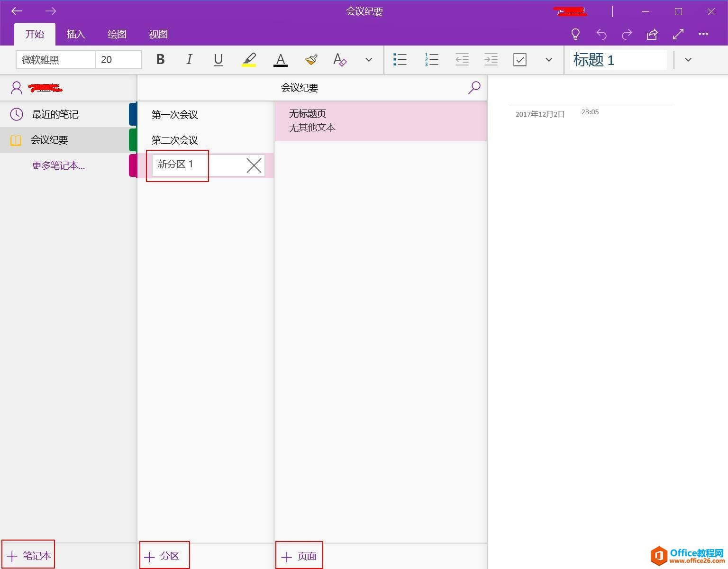Toggle bold formatting
The width and height of the screenshot is (728, 569).
160,60
